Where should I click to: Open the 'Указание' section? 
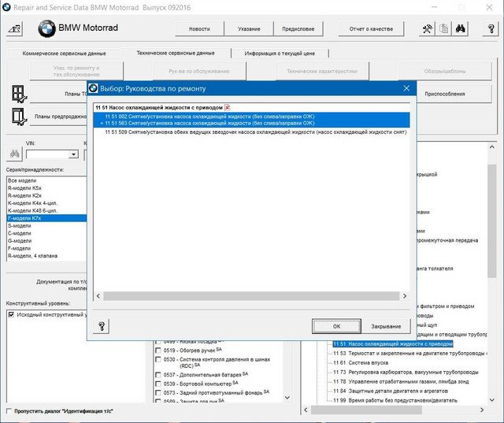tap(249, 29)
